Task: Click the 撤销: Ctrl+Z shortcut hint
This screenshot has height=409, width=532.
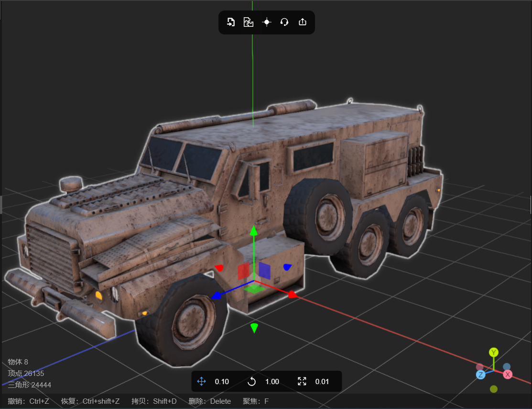Action: pos(29,401)
